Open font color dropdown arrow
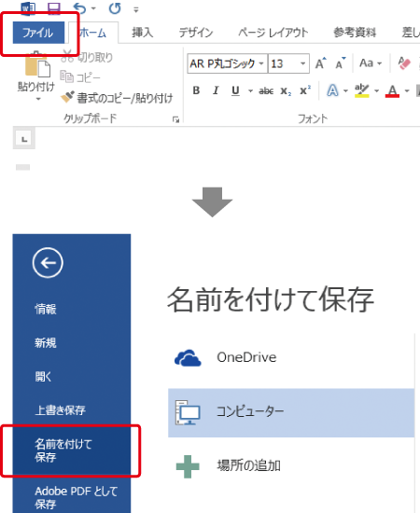This screenshot has width=420, height=513. click(407, 91)
